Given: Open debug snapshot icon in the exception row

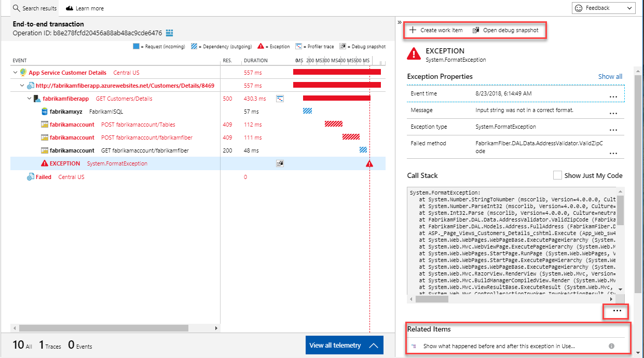Looking at the screenshot, I should [280, 163].
